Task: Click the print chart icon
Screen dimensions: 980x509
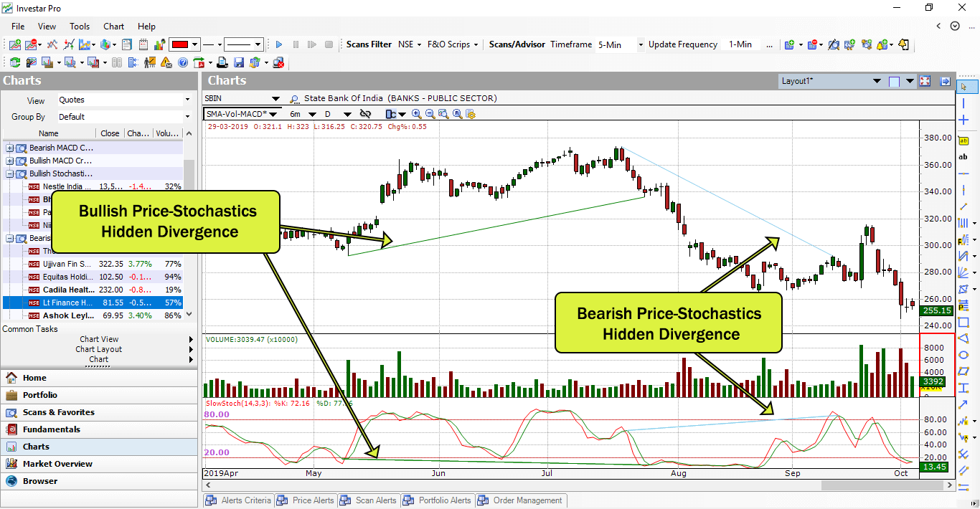Action: [223, 62]
